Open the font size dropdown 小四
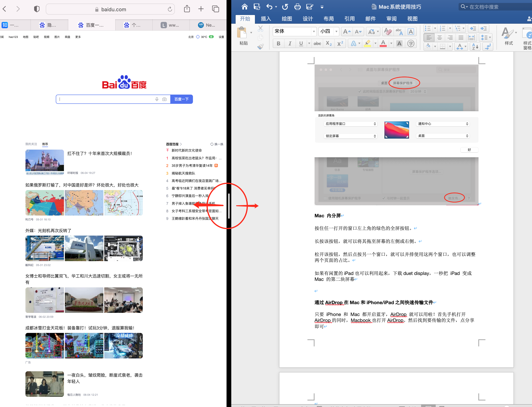Image resolution: width=532 pixels, height=407 pixels. 336,32
